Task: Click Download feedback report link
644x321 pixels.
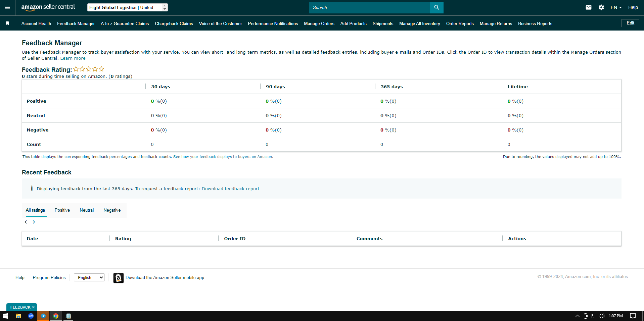Action: (230, 189)
